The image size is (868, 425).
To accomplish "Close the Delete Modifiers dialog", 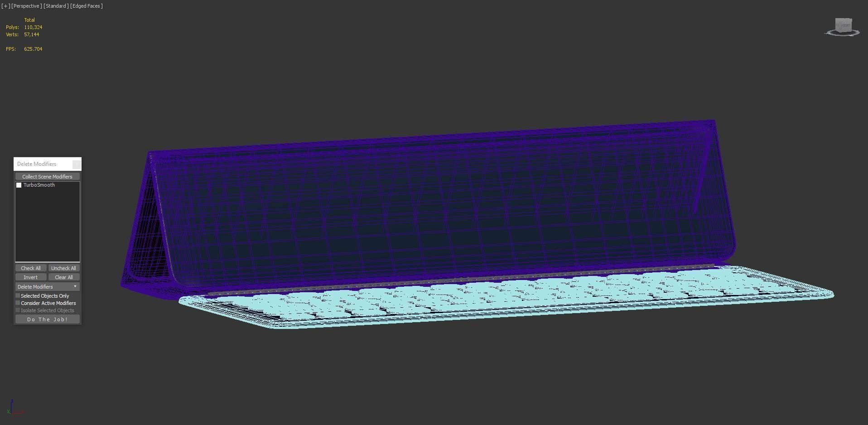I will [x=77, y=164].
